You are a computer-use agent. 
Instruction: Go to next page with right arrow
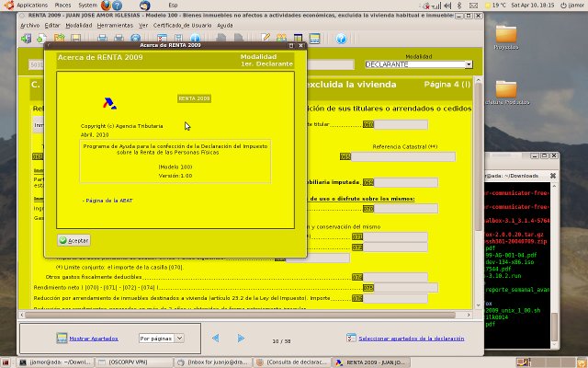click(241, 338)
